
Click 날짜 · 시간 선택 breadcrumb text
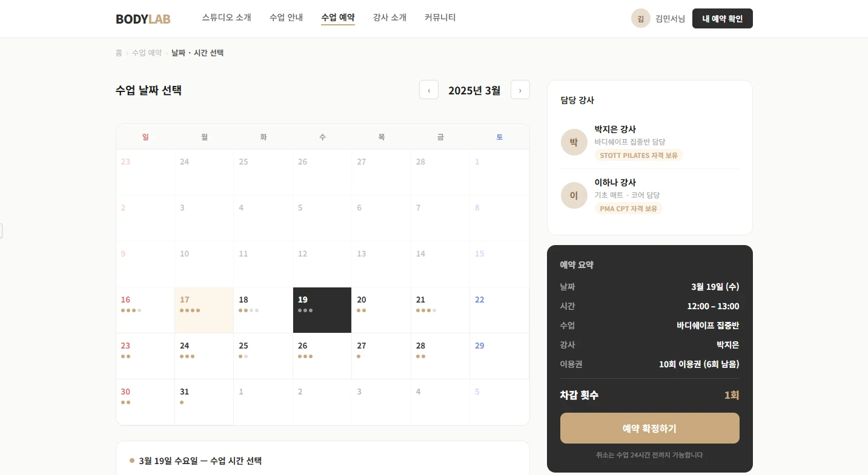[x=197, y=53]
